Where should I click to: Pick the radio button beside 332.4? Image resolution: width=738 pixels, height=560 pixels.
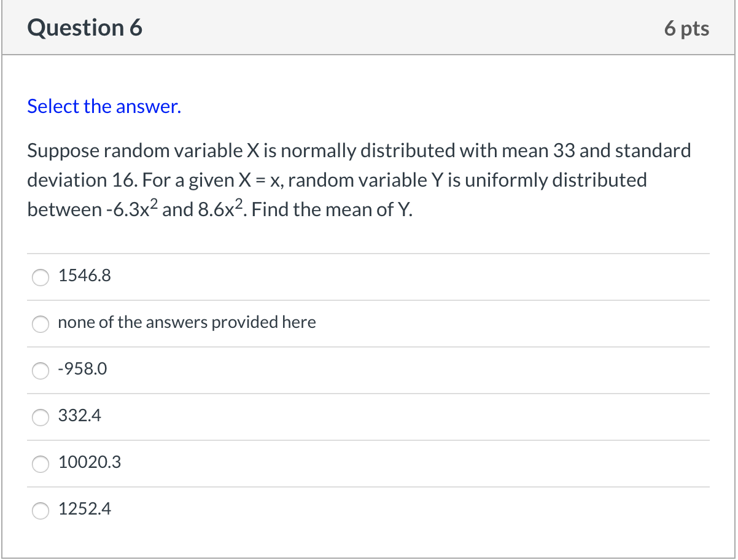tap(41, 418)
